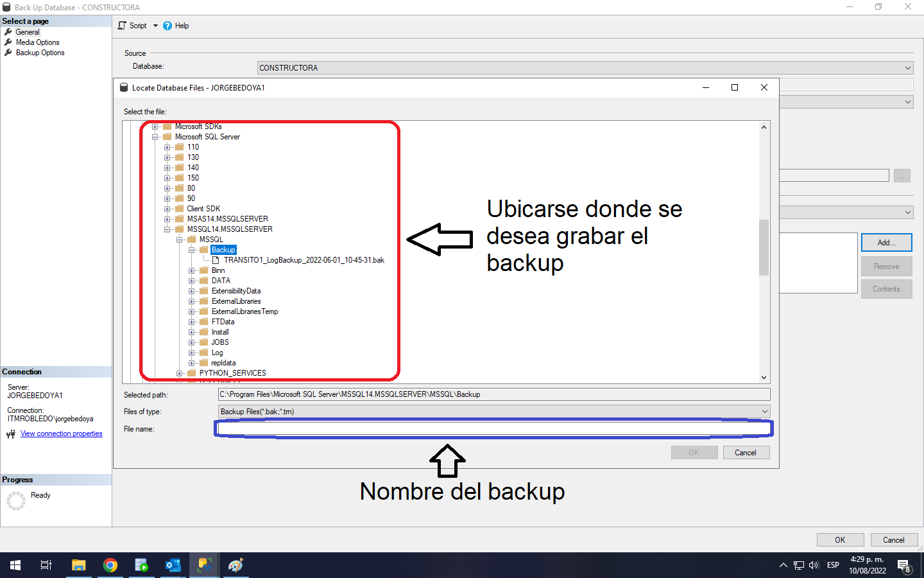Select the ExternalLibrariesTemp folder
The width and height of the screenshot is (924, 578).
click(x=244, y=311)
